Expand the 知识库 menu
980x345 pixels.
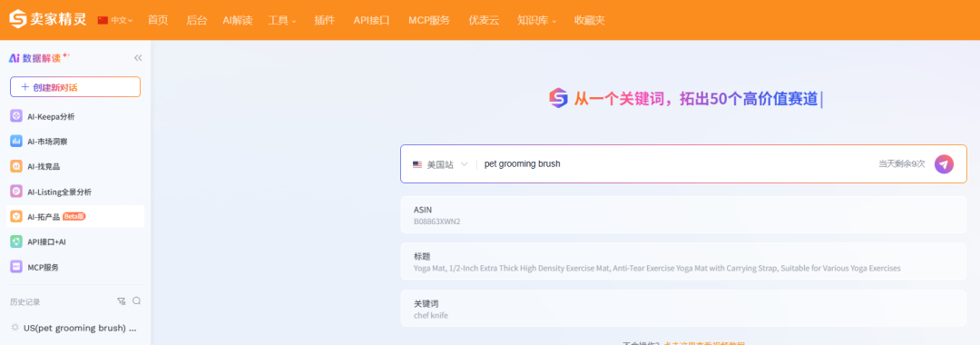coord(537,20)
